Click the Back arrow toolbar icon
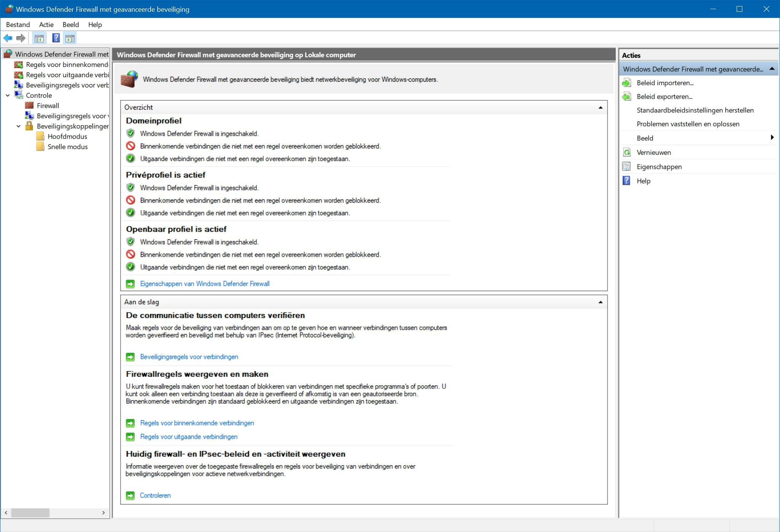Image resolution: width=780 pixels, height=532 pixels. [x=8, y=38]
